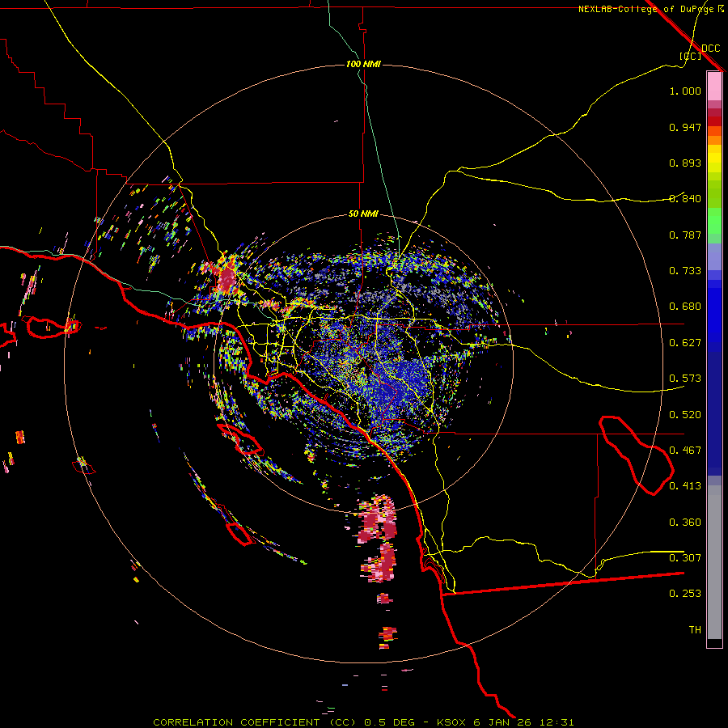Viewport: 728px width, 728px height.
Task: Click the 100 NMI range ring label
Action: pos(363,64)
